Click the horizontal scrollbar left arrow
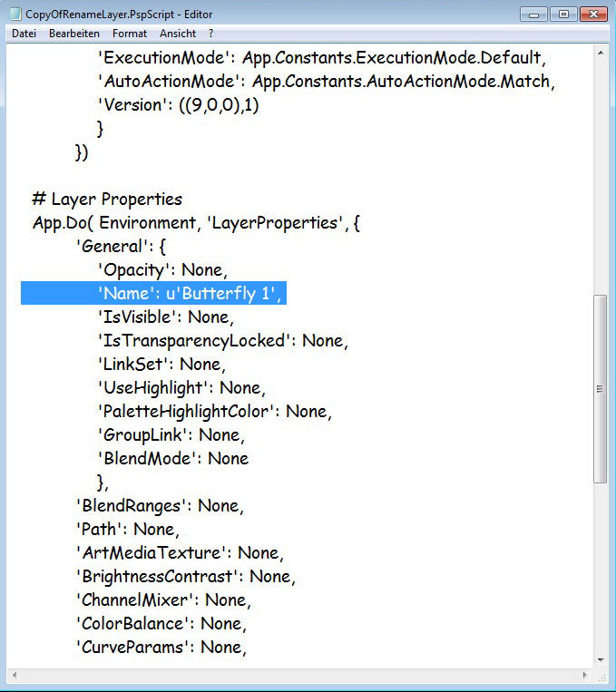 point(15,675)
